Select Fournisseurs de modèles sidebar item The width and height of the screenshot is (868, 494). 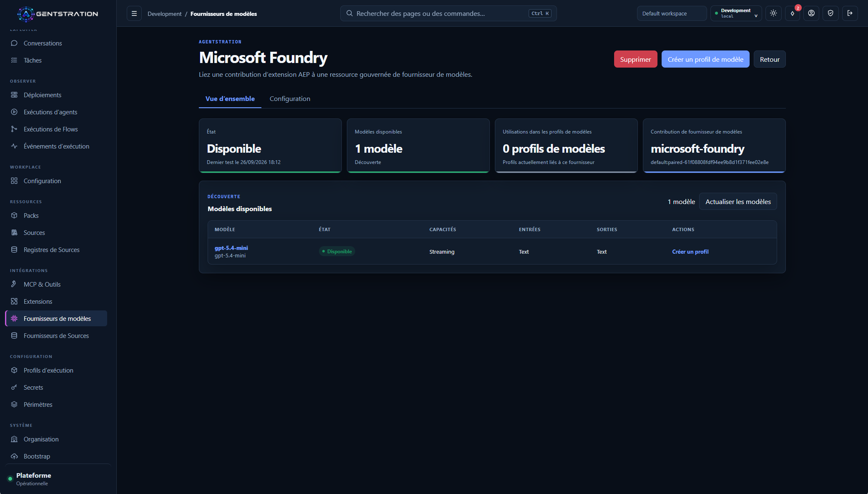56,319
